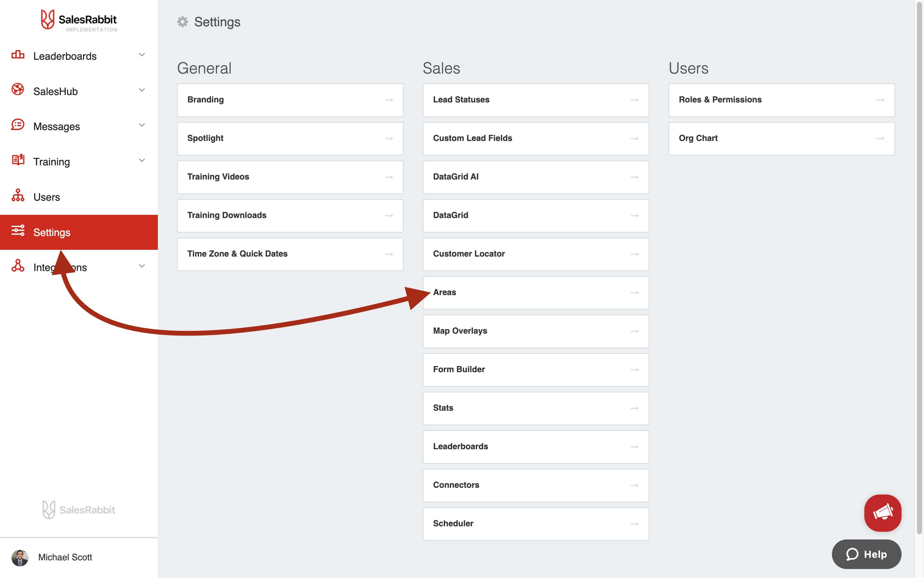Navigate to Users in the sidebar

[79, 197]
